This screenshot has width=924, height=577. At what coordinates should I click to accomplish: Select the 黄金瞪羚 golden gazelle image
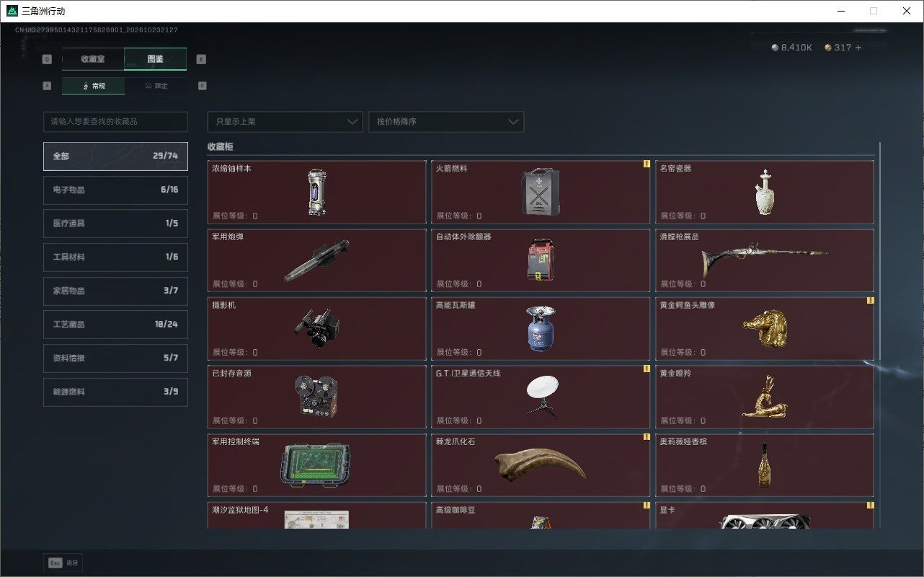[764, 397]
